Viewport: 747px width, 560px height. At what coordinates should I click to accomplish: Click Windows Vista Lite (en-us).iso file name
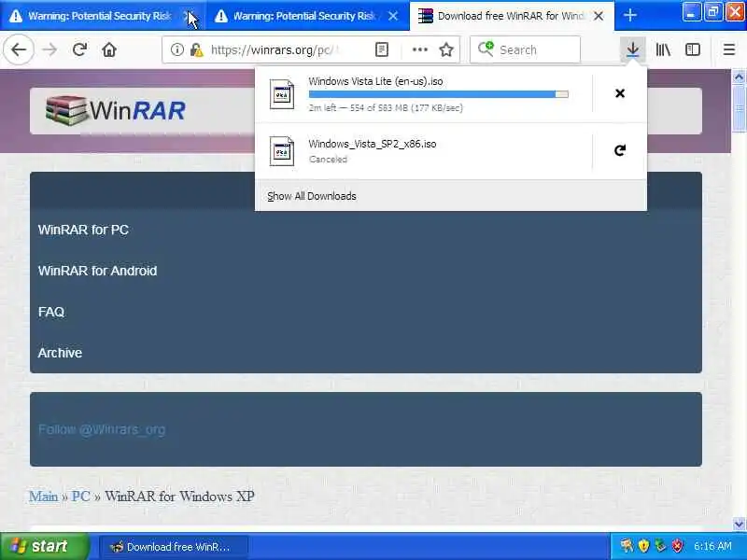[x=376, y=81]
